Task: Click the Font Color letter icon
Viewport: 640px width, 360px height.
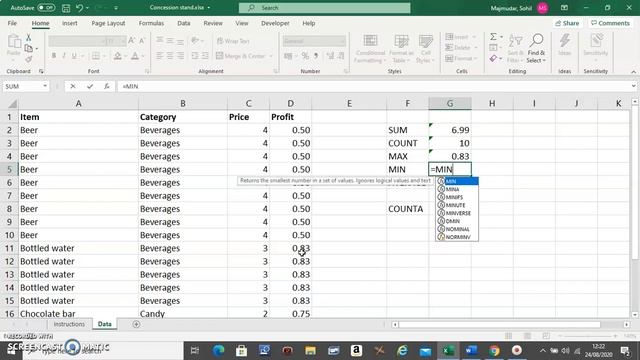Action: 135,56
